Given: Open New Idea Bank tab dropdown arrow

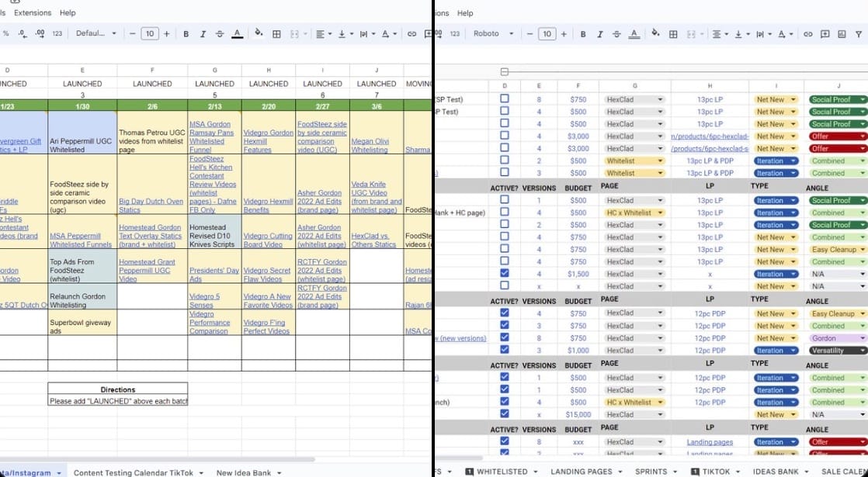Looking at the screenshot, I should click(x=279, y=473).
